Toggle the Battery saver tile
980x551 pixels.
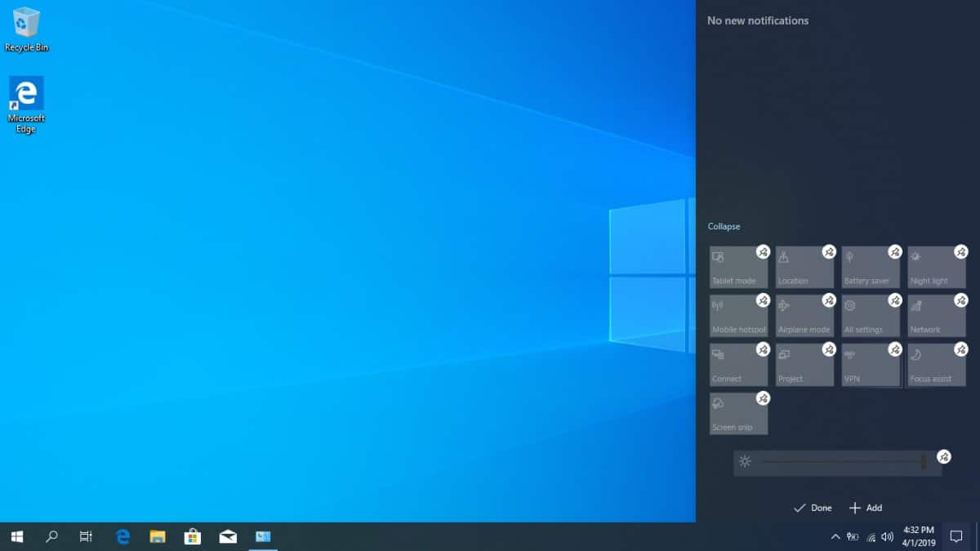click(871, 268)
